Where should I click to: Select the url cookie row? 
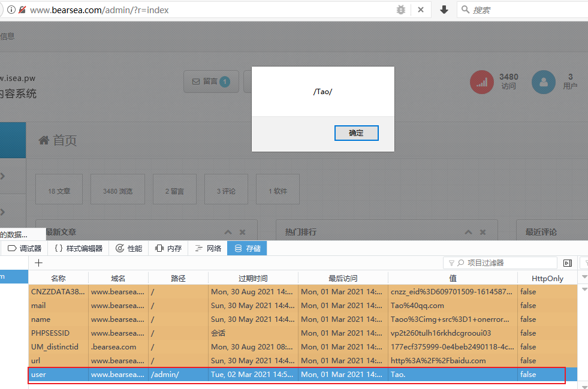[303, 360]
